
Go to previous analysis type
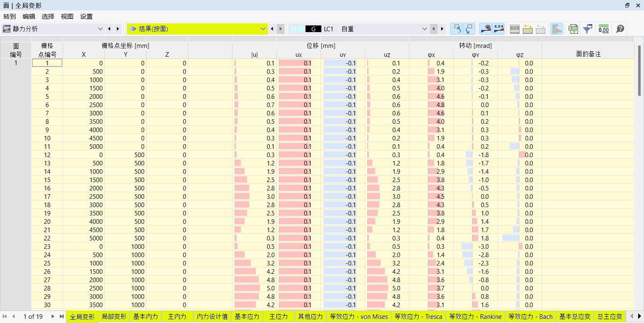[109, 29]
